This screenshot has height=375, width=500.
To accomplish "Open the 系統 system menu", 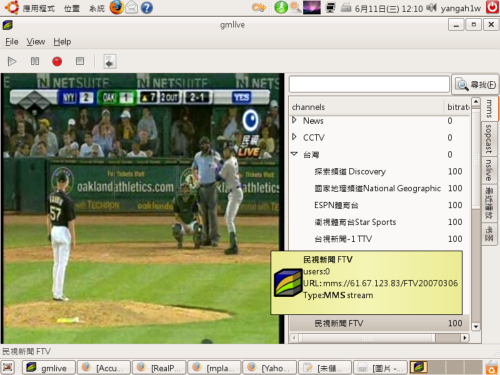I will click(97, 8).
